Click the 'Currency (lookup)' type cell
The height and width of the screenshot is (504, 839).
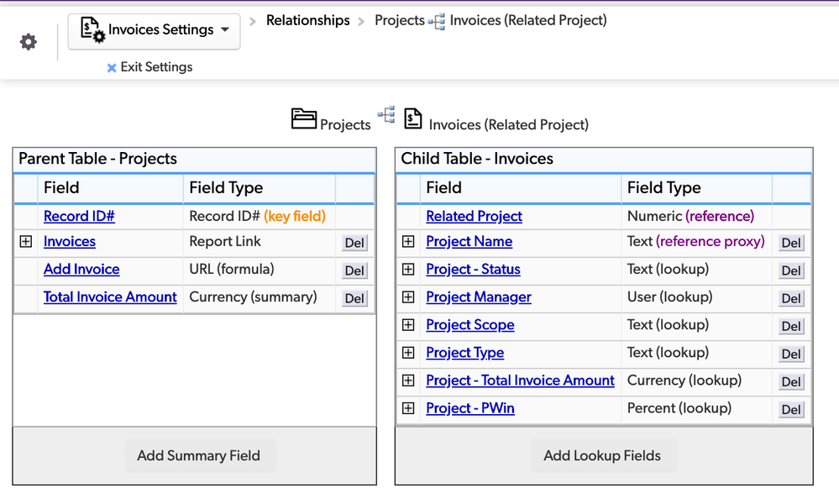coord(696,381)
